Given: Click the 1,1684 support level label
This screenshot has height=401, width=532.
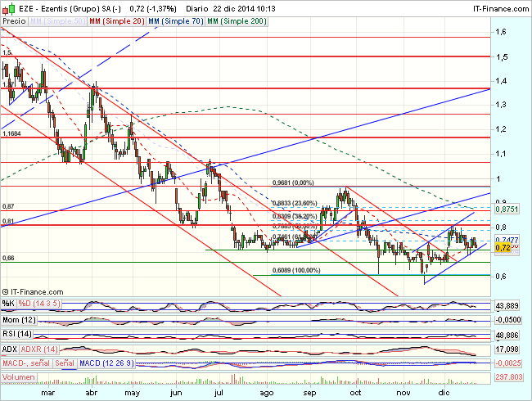Looking at the screenshot, I should (x=12, y=133).
